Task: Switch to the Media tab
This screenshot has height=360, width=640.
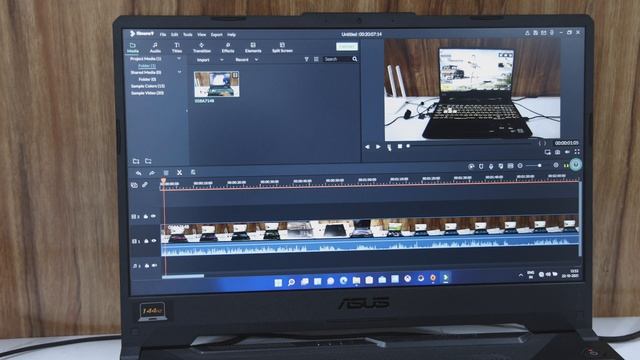Action: tap(133, 48)
